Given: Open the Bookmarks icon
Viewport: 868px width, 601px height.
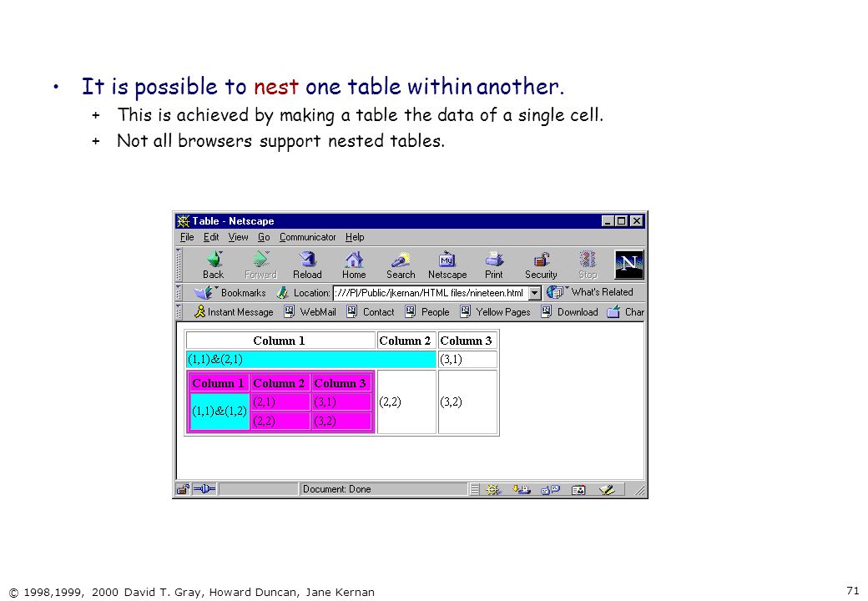Looking at the screenshot, I should [203, 292].
